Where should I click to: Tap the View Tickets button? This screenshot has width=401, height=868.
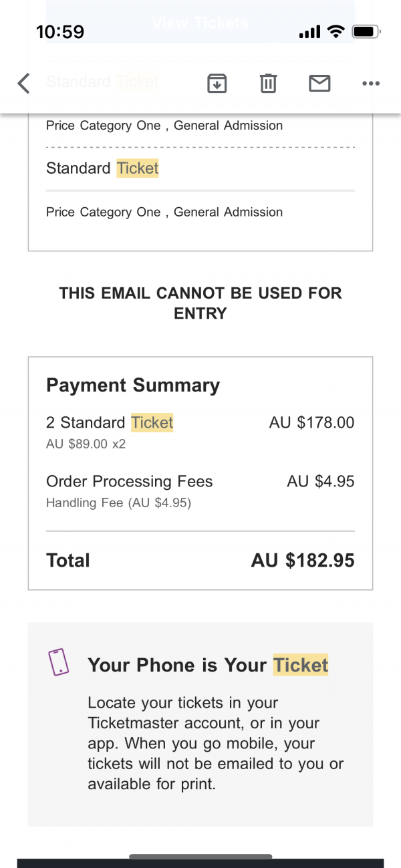click(x=200, y=22)
